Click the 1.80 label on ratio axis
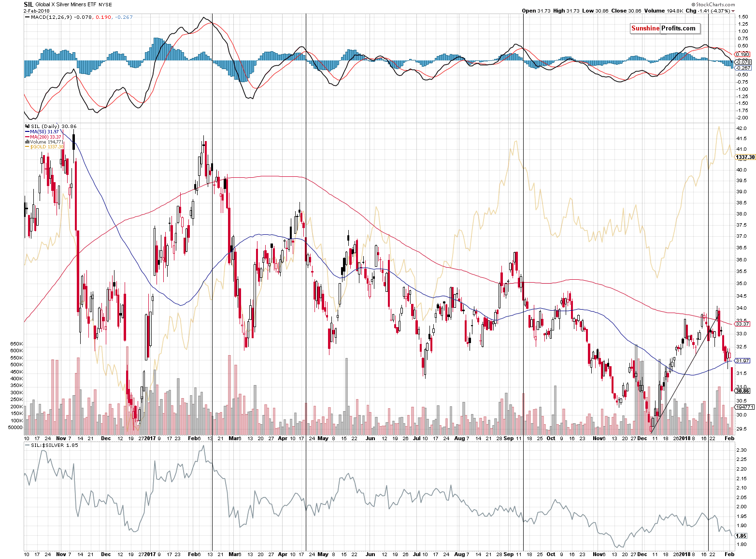The height and width of the screenshot is (559, 756). (741, 545)
